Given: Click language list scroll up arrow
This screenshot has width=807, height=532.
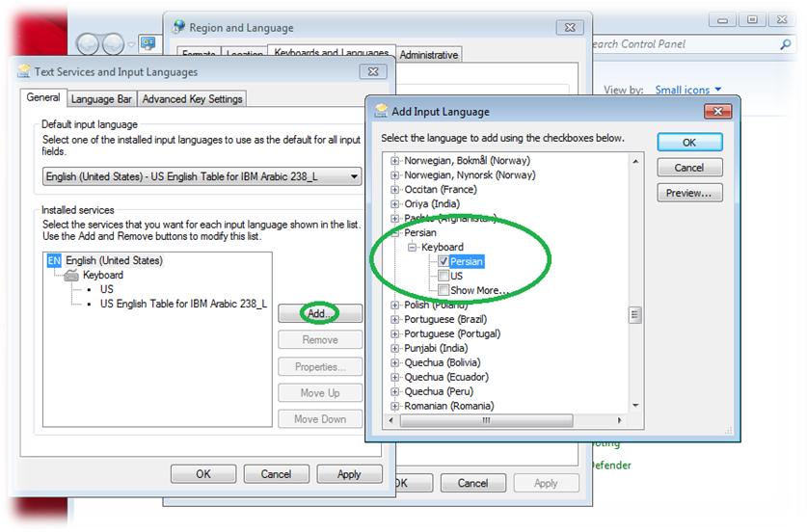Looking at the screenshot, I should (635, 161).
